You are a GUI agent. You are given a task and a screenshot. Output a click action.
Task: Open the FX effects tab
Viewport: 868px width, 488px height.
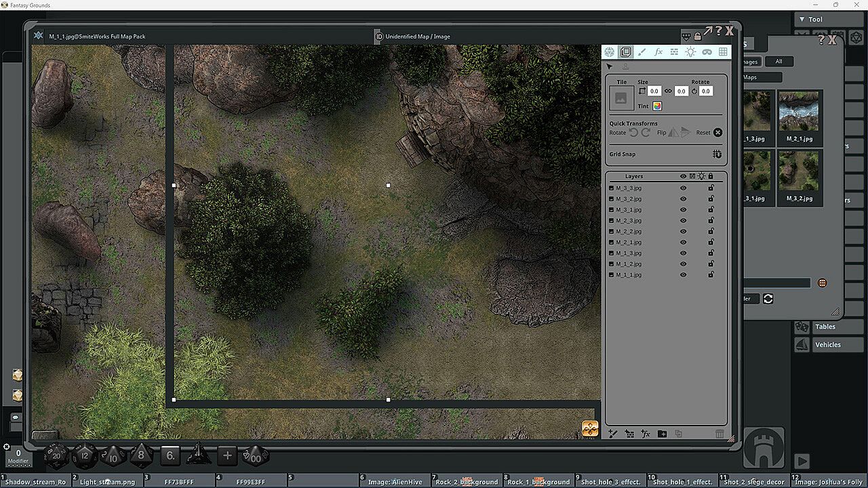658,52
